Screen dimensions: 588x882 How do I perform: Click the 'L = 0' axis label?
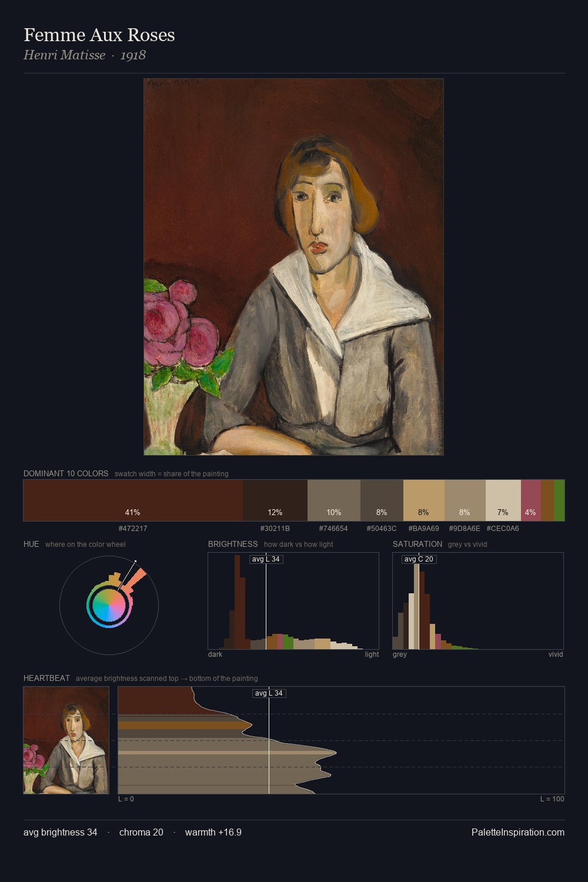(x=126, y=799)
